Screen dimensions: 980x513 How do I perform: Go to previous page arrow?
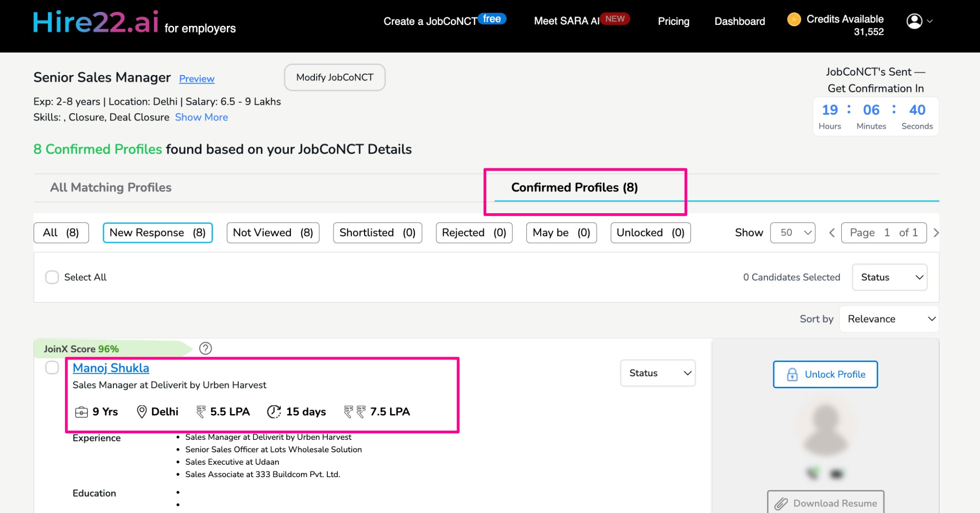tap(832, 233)
